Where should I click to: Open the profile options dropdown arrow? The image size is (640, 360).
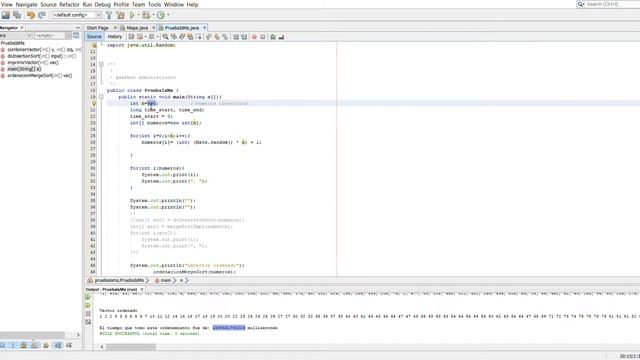click(x=168, y=15)
